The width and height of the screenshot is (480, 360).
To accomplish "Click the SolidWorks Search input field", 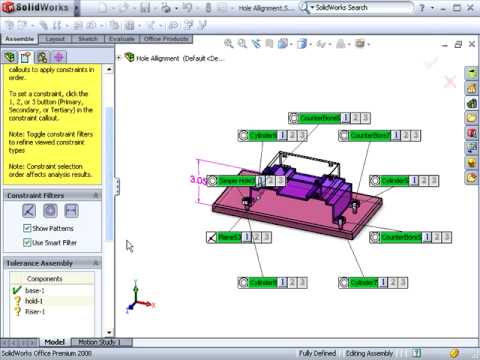I will coord(362,7).
